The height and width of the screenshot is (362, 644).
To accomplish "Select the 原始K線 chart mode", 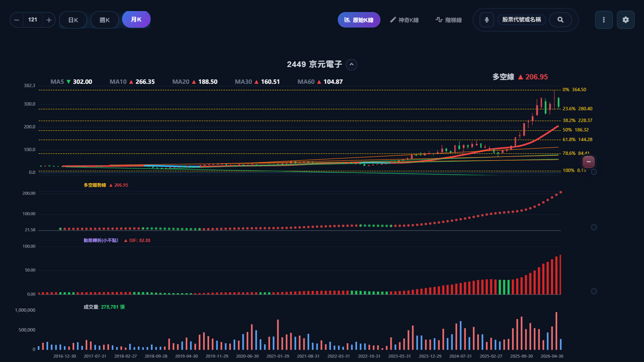I will 359,20.
